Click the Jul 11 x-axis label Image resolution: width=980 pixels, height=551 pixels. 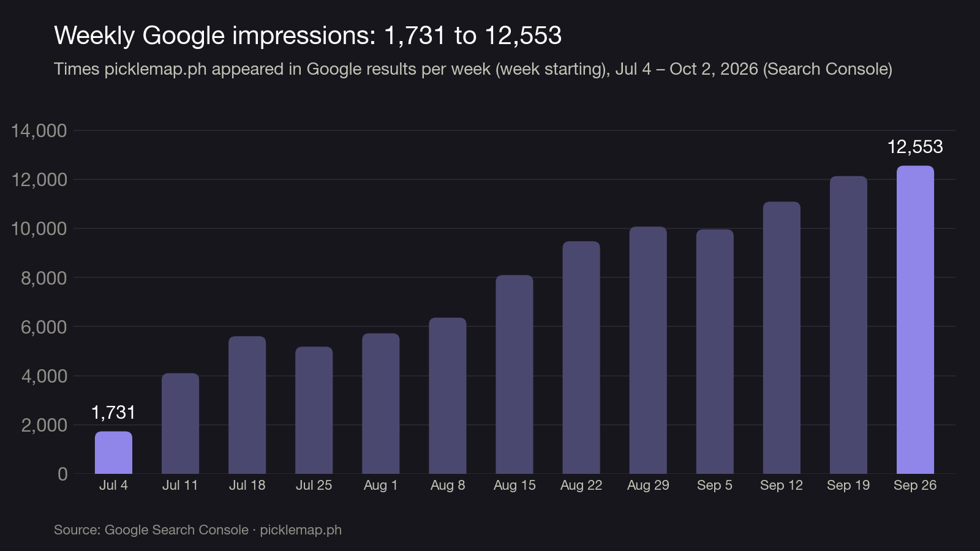pos(180,485)
